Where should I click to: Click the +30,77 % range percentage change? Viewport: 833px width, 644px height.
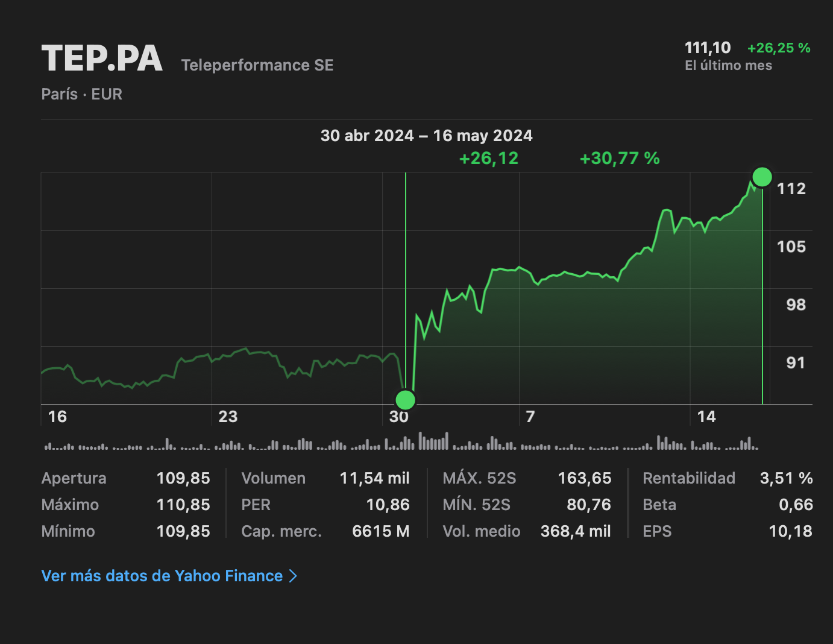(620, 159)
